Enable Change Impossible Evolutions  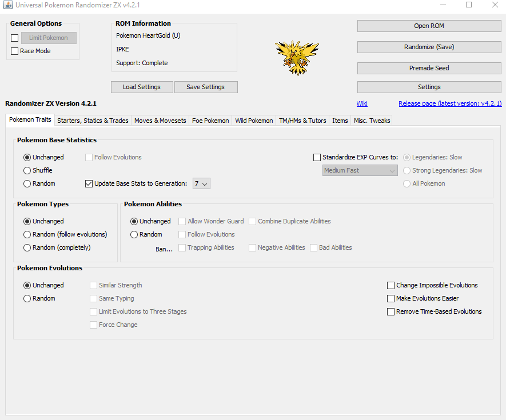(x=391, y=286)
